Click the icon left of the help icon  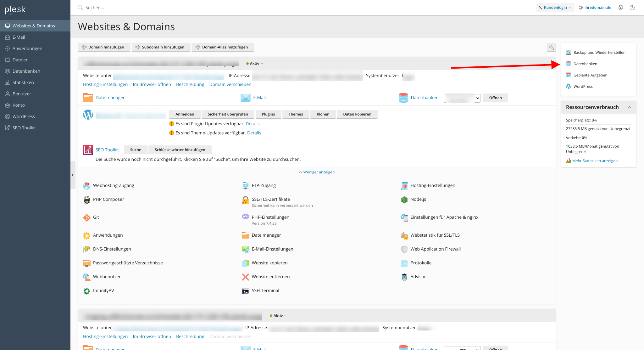point(621,8)
